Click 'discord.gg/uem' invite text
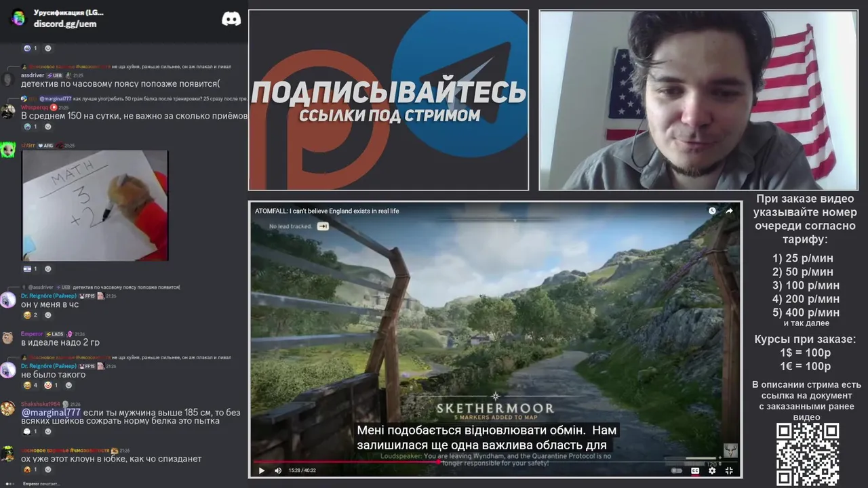Image resolution: width=868 pixels, height=488 pixels. point(65,24)
